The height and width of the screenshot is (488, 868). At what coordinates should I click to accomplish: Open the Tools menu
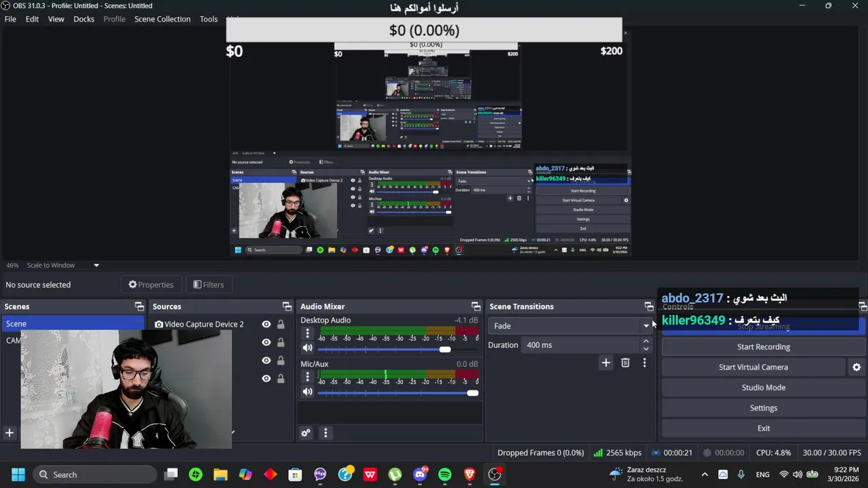point(209,19)
